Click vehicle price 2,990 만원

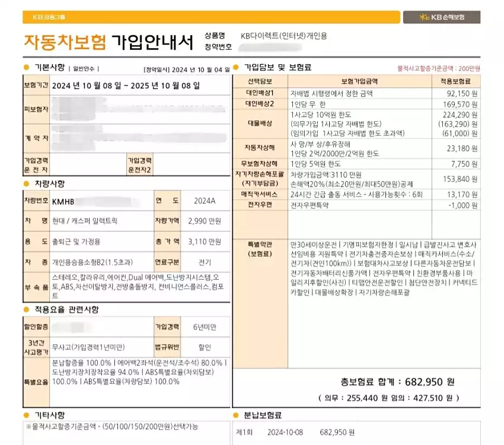point(205,221)
